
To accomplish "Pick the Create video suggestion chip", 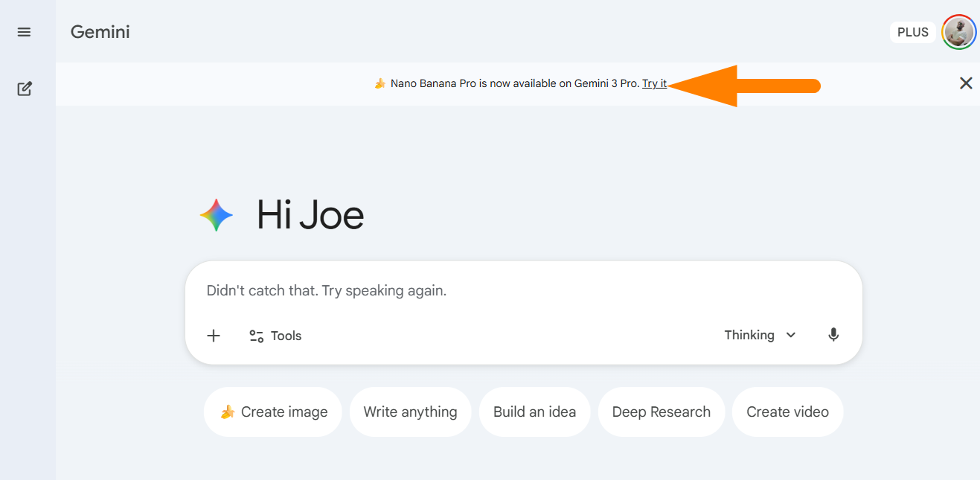I will tap(787, 412).
